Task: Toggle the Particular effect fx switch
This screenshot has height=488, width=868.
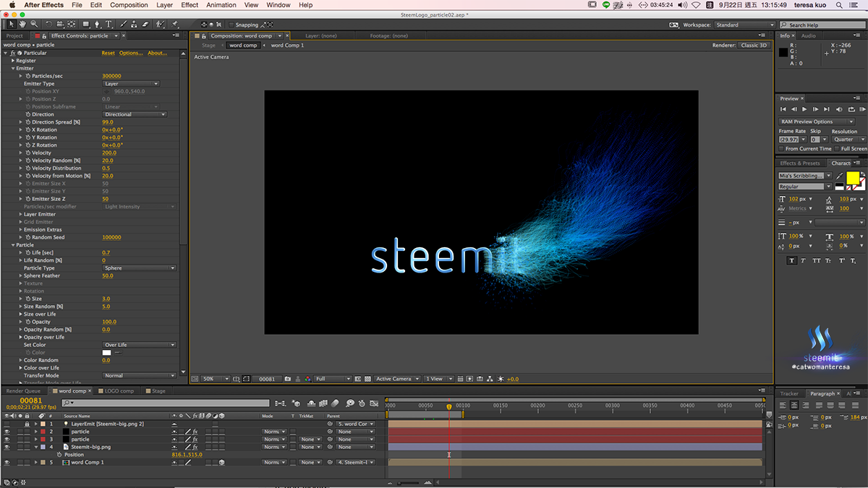Action: coord(13,53)
